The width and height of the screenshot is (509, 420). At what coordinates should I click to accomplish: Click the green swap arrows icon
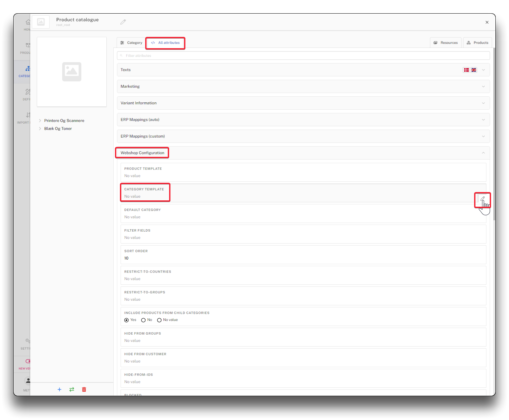pyautogui.click(x=72, y=389)
